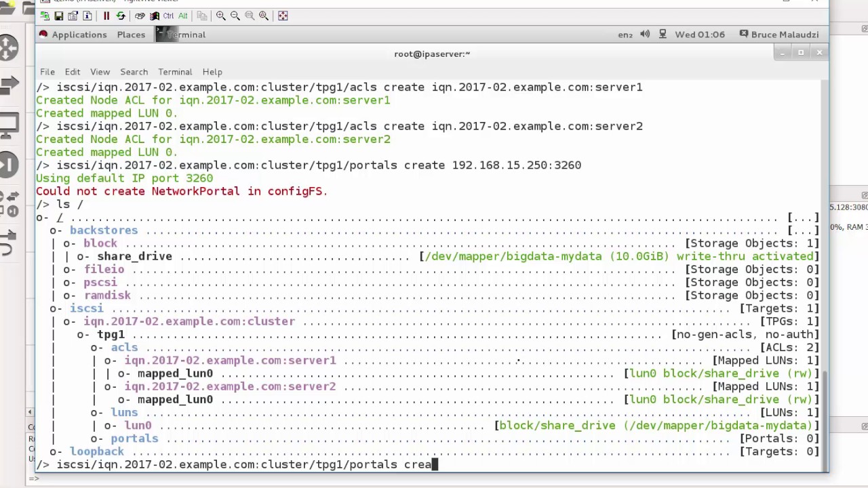The width and height of the screenshot is (868, 488).
Task: Select the routers device icon in sidebar
Action: [8, 47]
